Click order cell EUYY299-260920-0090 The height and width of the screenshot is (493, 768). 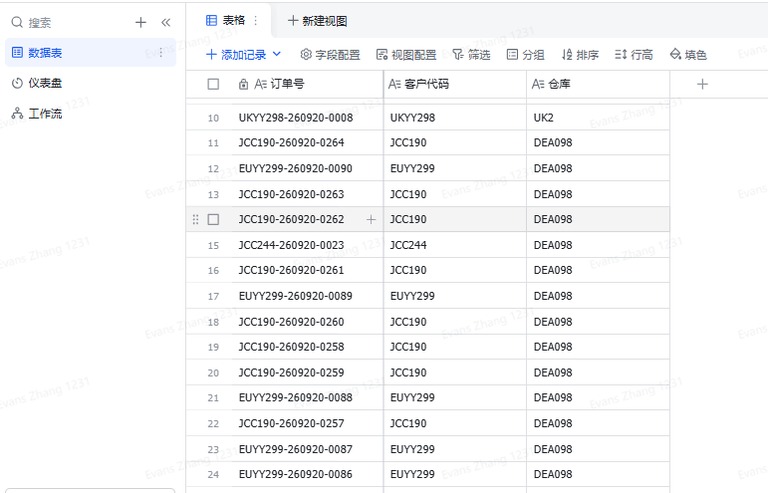(308, 168)
